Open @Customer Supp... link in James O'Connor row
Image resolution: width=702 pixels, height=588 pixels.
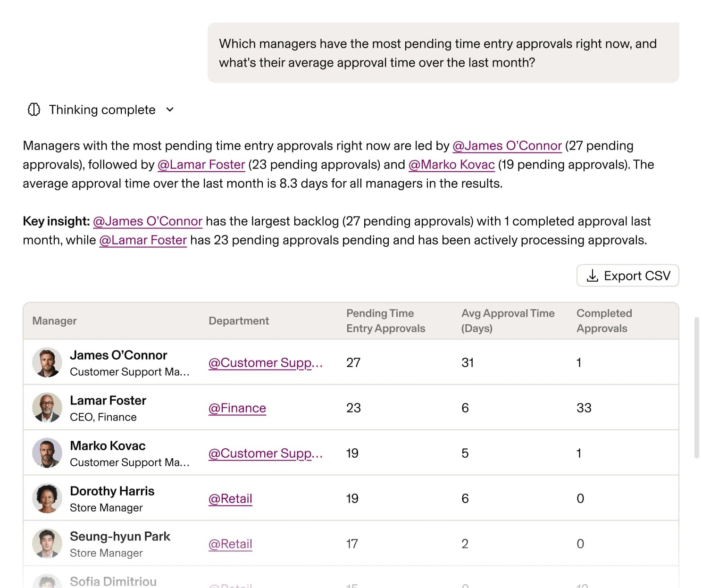tap(266, 362)
